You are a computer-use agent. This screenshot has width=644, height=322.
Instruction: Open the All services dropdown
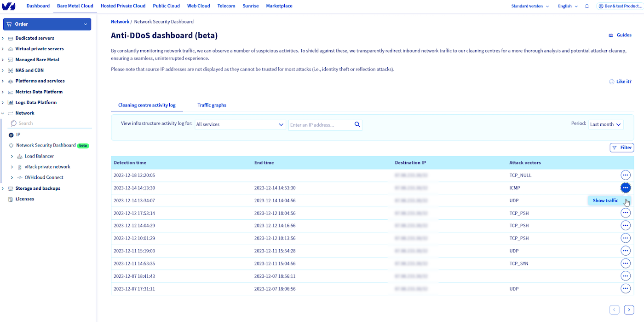[x=240, y=124]
